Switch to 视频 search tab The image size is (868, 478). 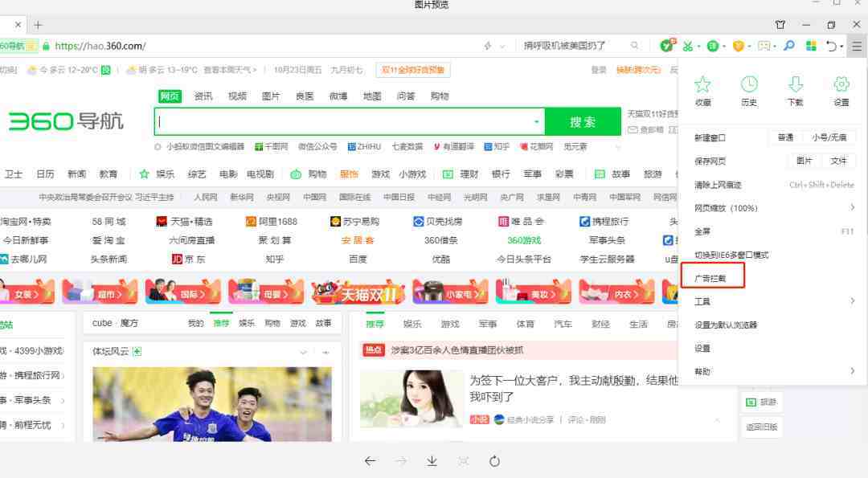click(x=237, y=96)
